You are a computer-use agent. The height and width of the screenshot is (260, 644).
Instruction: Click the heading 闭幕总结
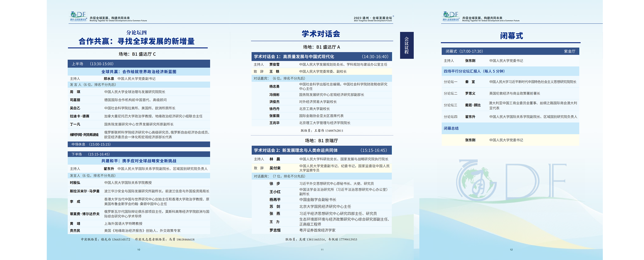point(451,128)
